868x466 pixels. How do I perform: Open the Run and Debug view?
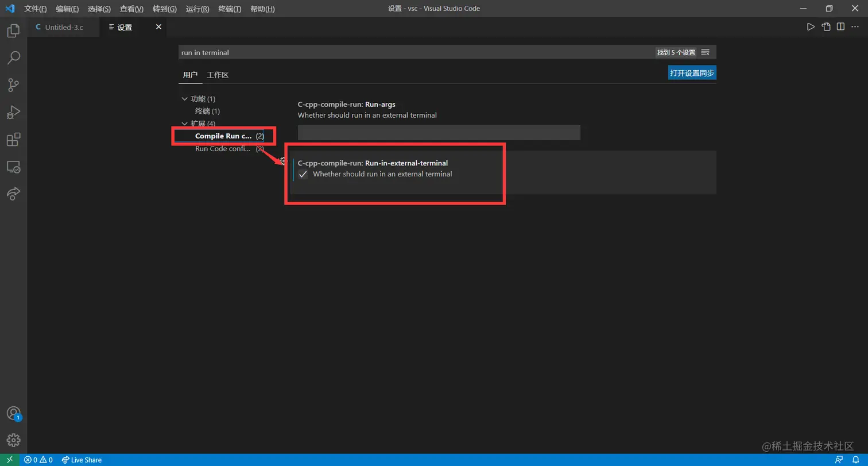tap(13, 112)
